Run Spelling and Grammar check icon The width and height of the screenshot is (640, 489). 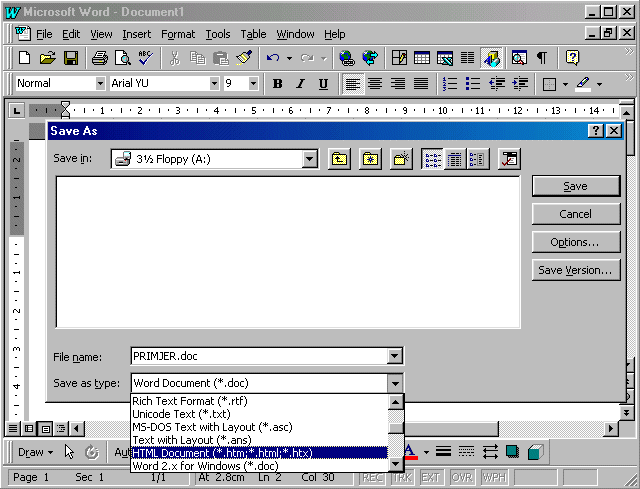[145, 58]
